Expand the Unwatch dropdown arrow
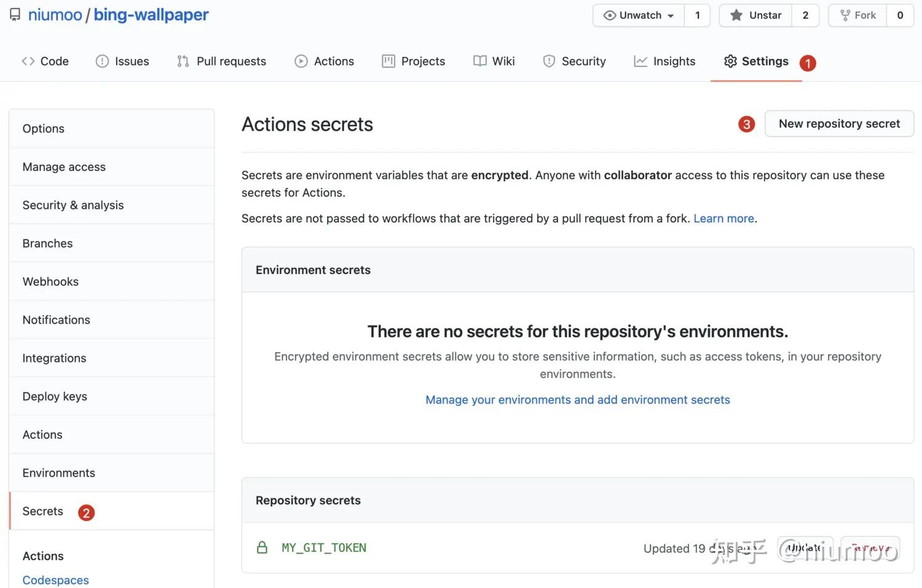Screen dimensions: 922x588 [670, 16]
